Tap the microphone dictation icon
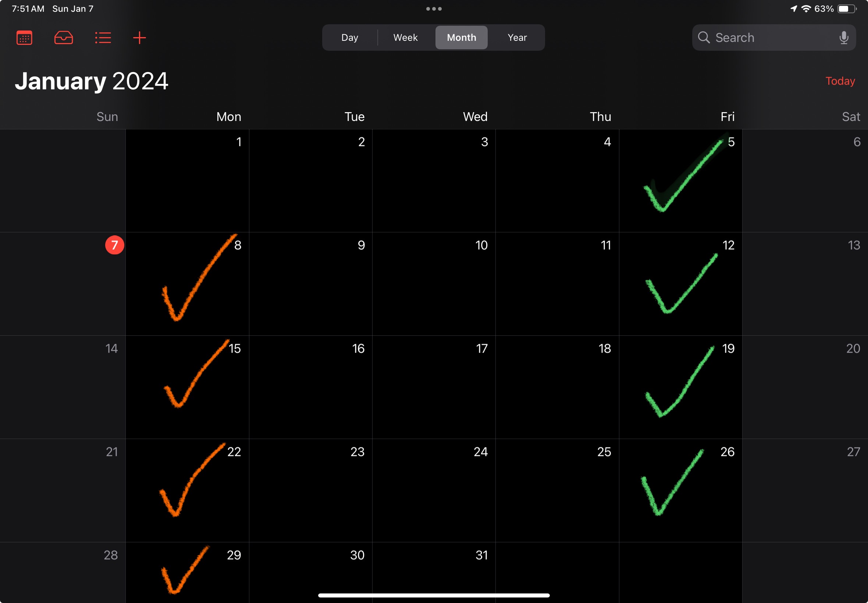Screen dimensions: 868x603 [x=844, y=38]
